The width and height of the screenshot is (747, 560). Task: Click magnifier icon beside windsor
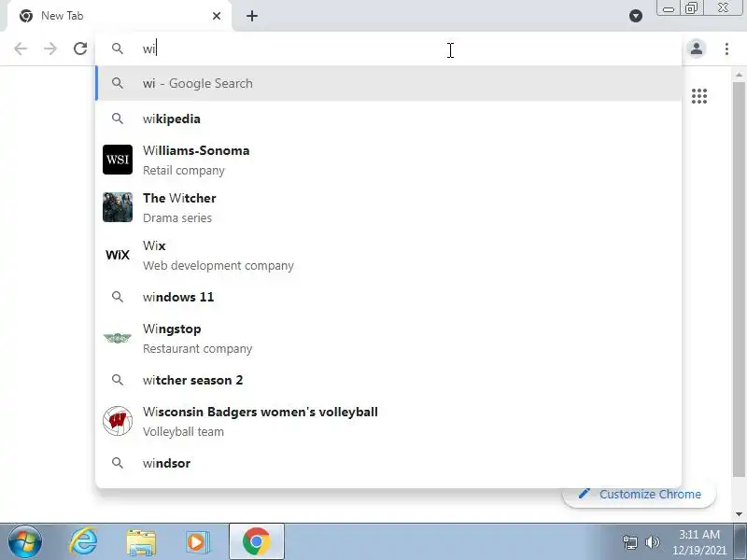(118, 463)
